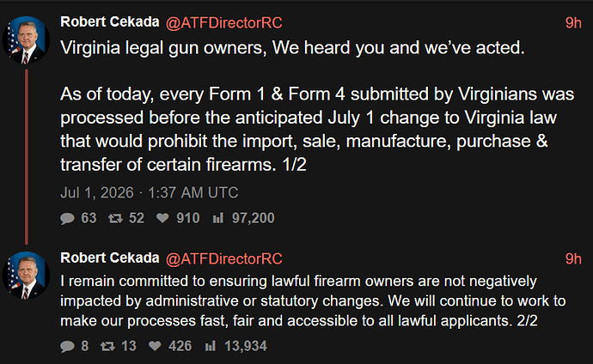Click the 9h timestamp on first tweet
593x364 pixels.
[573, 23]
